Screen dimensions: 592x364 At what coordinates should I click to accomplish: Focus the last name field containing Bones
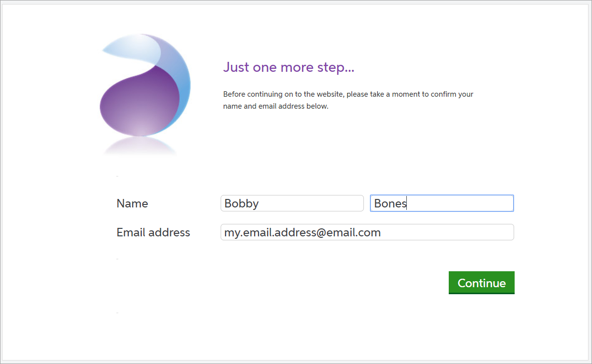point(442,203)
